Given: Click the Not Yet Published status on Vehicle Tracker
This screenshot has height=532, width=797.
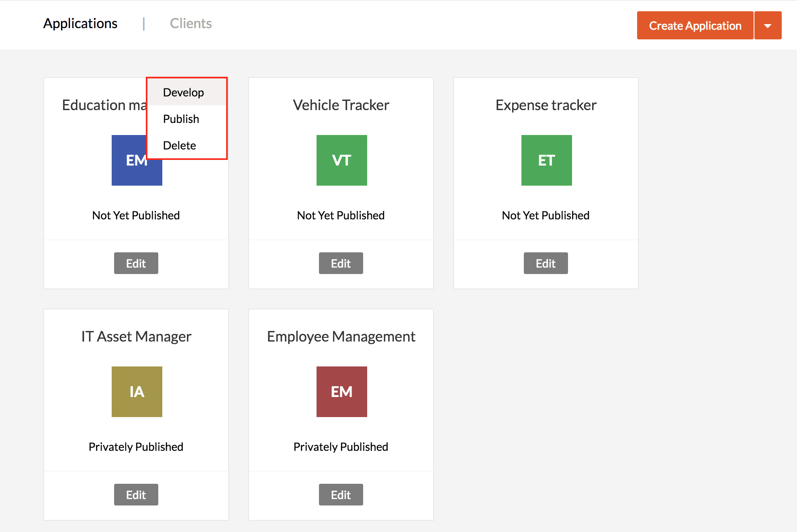Looking at the screenshot, I should [x=340, y=215].
